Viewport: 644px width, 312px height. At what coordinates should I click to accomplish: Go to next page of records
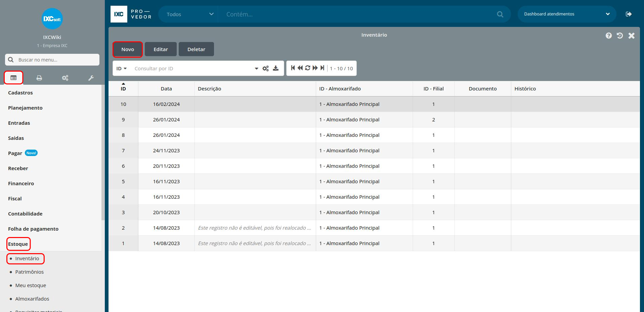coord(315,68)
